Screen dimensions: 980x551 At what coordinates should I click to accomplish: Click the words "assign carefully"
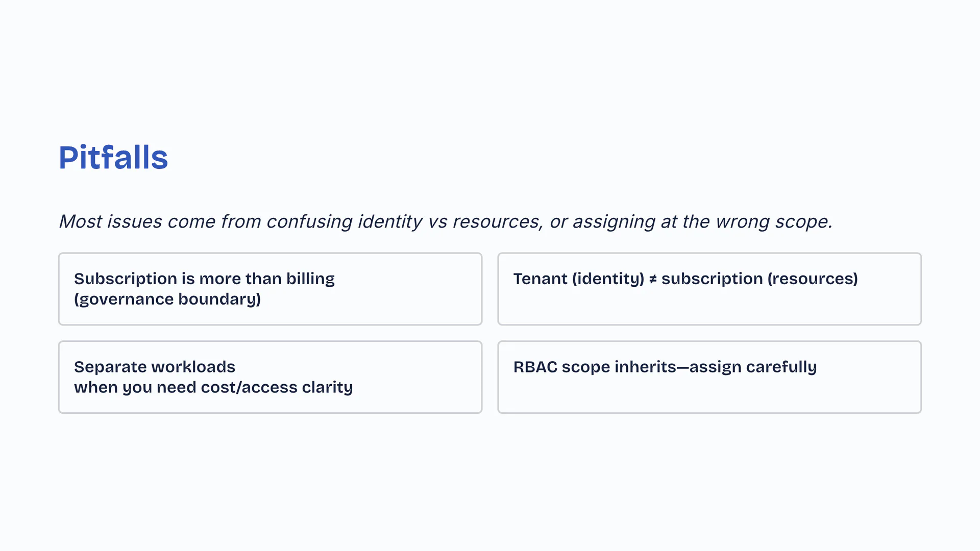click(753, 367)
